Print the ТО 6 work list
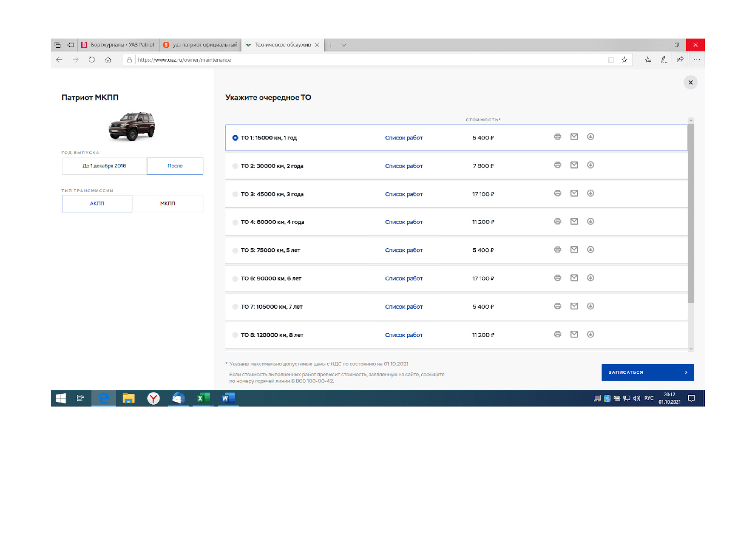 point(558,278)
